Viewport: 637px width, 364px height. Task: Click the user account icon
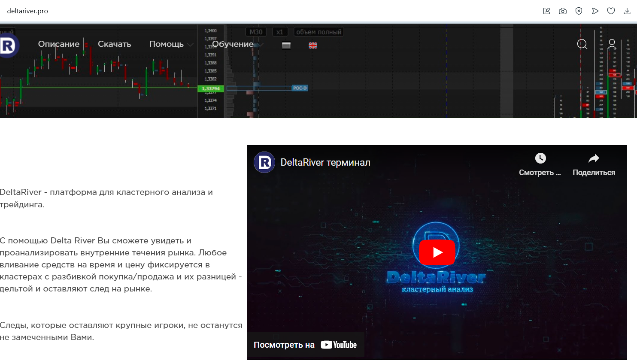click(x=612, y=44)
